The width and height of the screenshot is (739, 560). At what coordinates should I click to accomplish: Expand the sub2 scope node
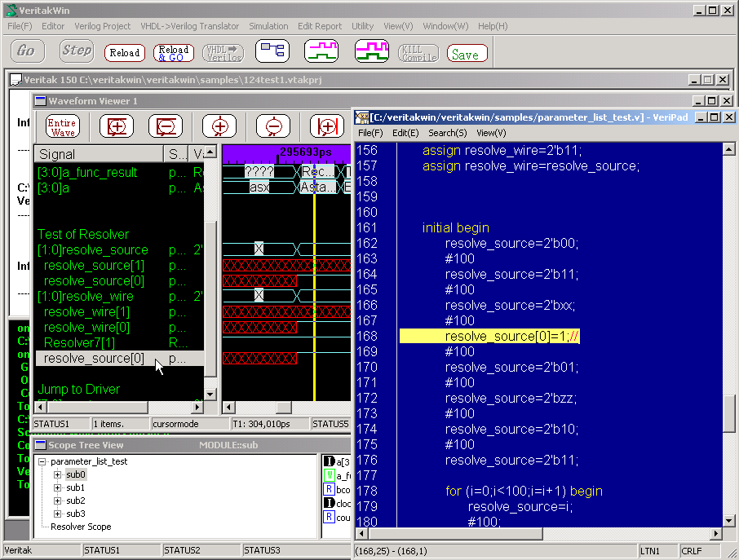point(57,500)
